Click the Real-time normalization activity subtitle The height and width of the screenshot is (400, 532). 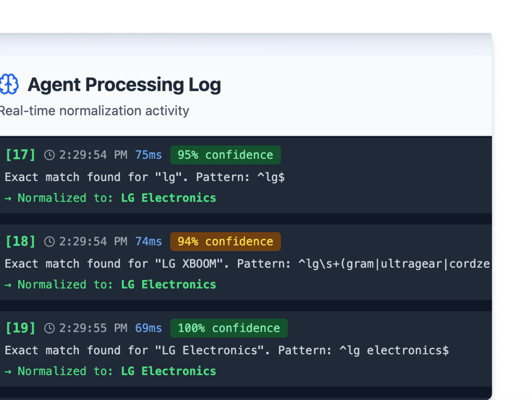click(x=94, y=111)
